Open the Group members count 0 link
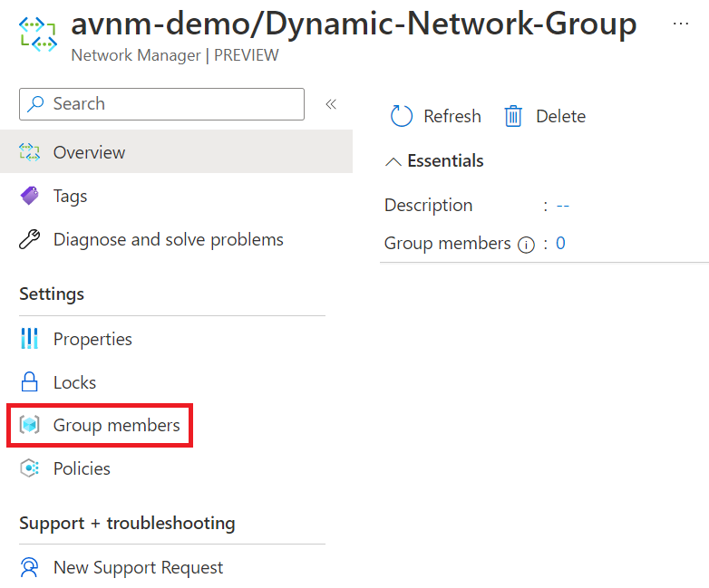709x588 pixels. point(560,243)
